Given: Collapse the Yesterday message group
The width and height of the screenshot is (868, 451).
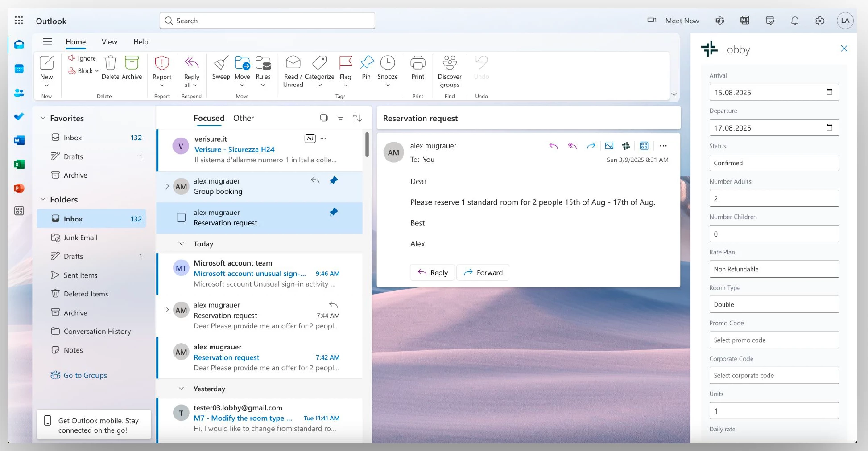Looking at the screenshot, I should coord(181,389).
